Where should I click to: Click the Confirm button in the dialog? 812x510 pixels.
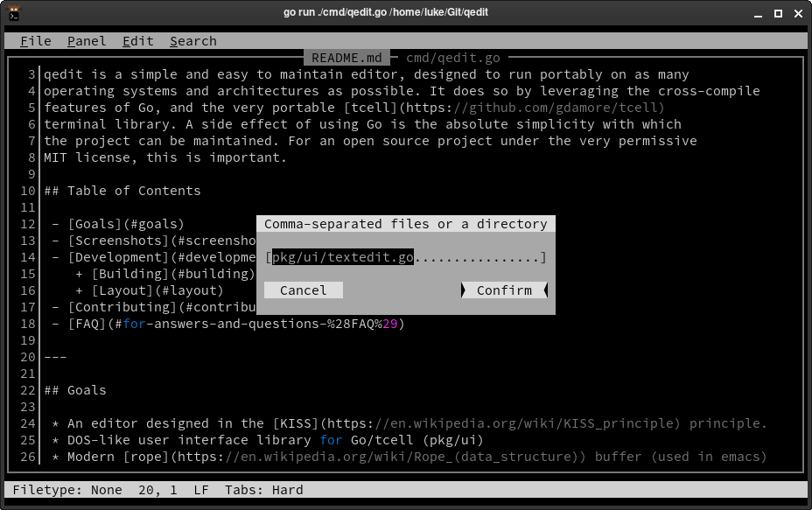[504, 290]
